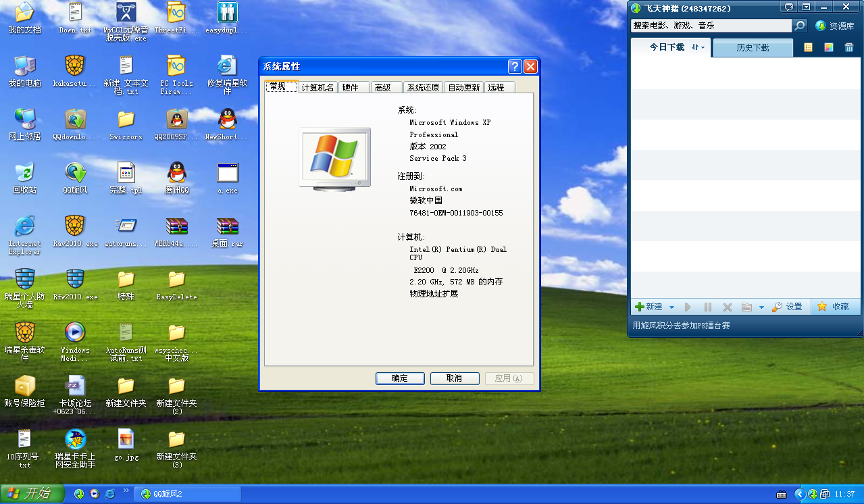
Task: Click the delete task X icon
Action: coord(728,307)
